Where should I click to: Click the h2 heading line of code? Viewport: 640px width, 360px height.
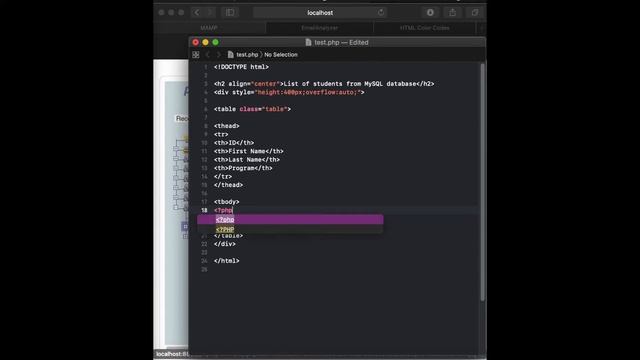click(x=324, y=84)
